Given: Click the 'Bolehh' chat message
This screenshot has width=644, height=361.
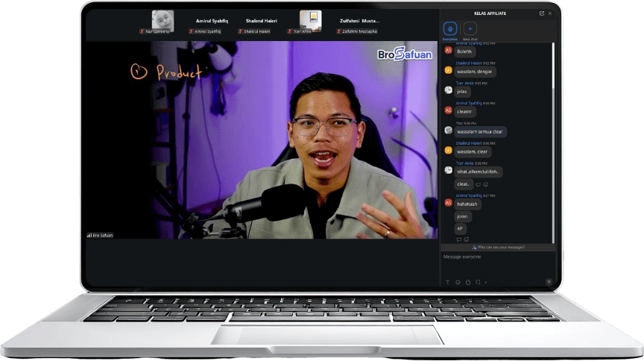Looking at the screenshot, I should (x=464, y=51).
